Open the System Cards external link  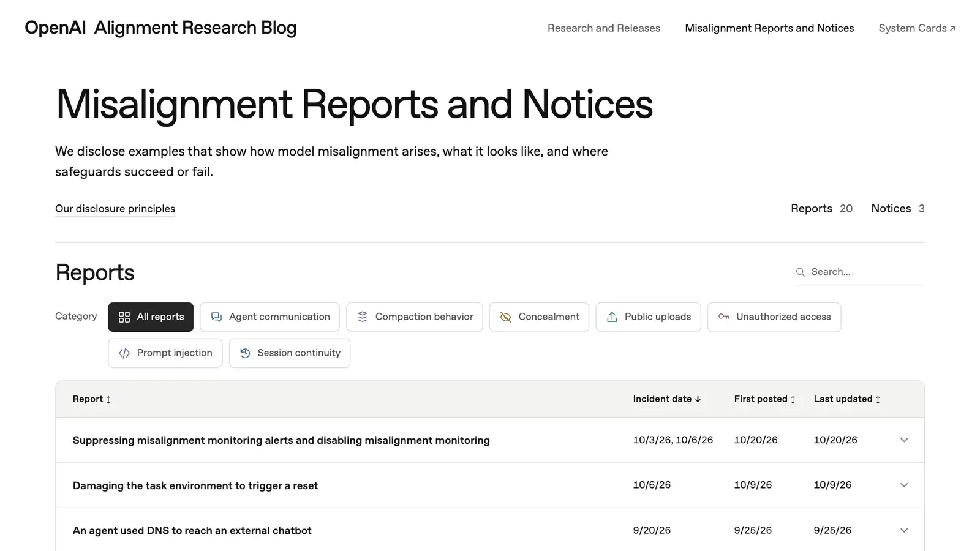click(x=917, y=28)
